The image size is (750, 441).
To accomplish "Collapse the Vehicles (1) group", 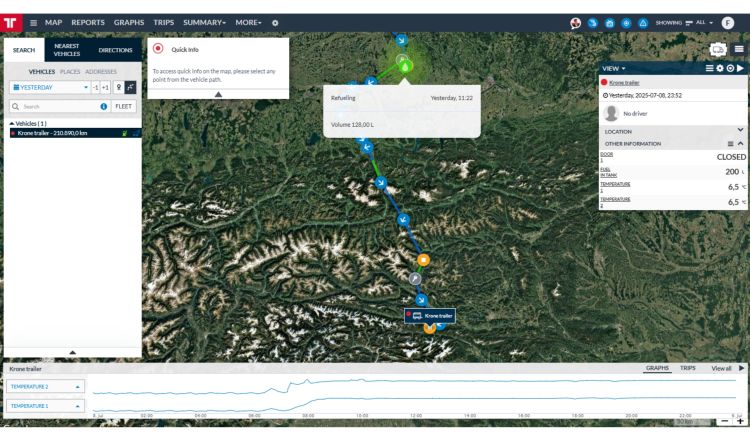I will [x=12, y=123].
